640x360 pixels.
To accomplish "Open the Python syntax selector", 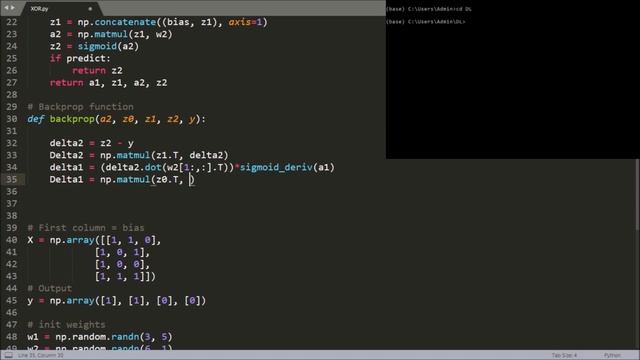I will coord(612,356).
